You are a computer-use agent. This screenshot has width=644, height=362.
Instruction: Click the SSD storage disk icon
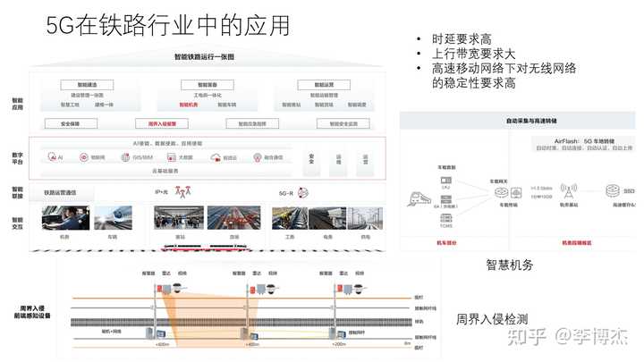click(613, 190)
